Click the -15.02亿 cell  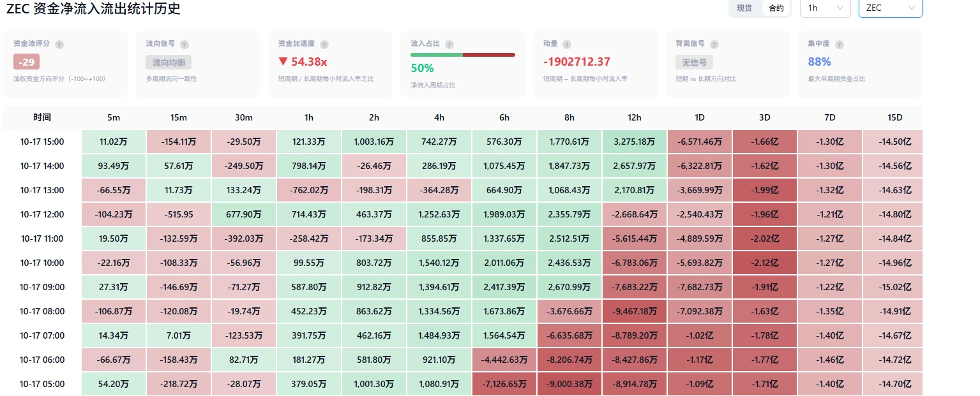[x=895, y=287]
